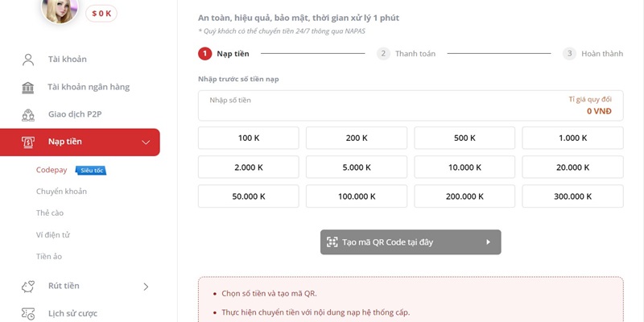Viewport: 644px width, 322px height.
Task: Choose Thẻ cào deposit option
Action: (x=50, y=213)
